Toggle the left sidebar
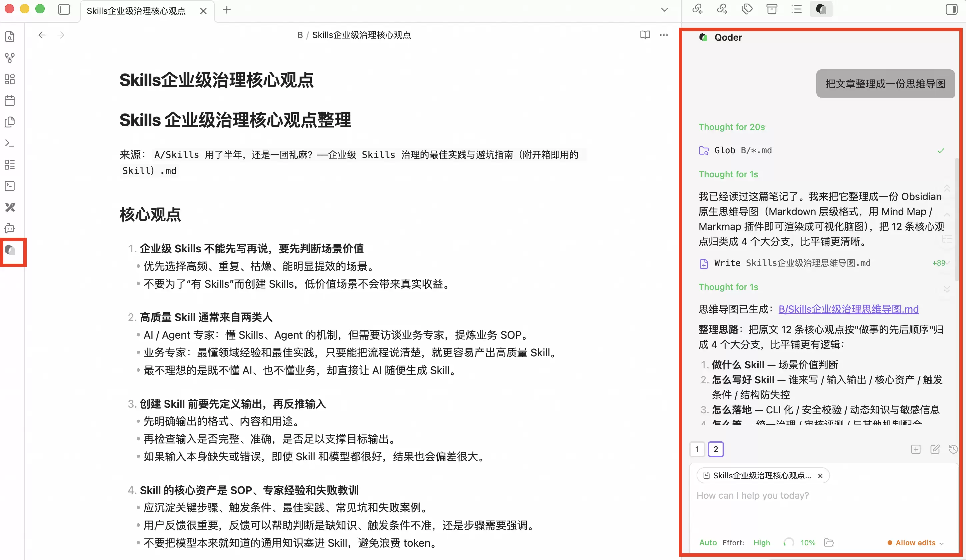This screenshot has height=560, width=966. pos(64,10)
